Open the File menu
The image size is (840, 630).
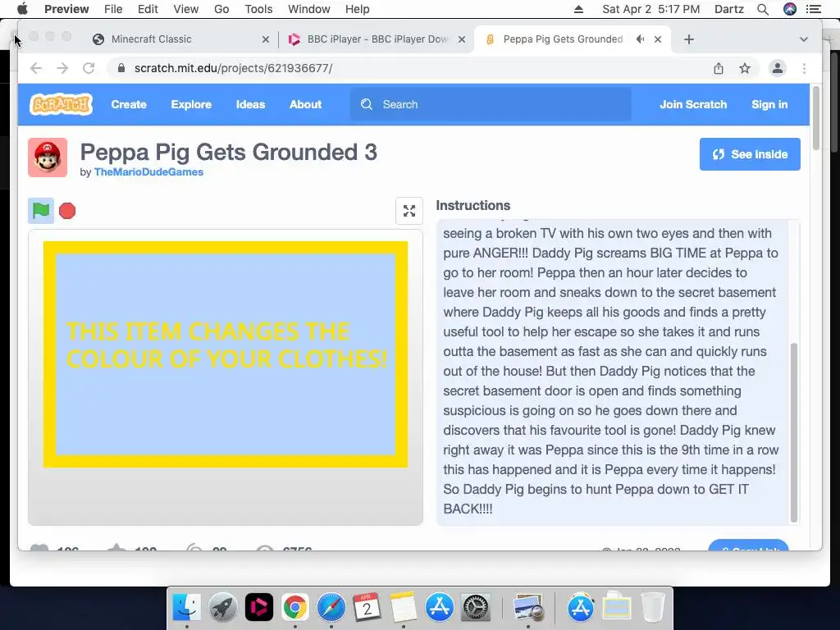click(x=113, y=9)
